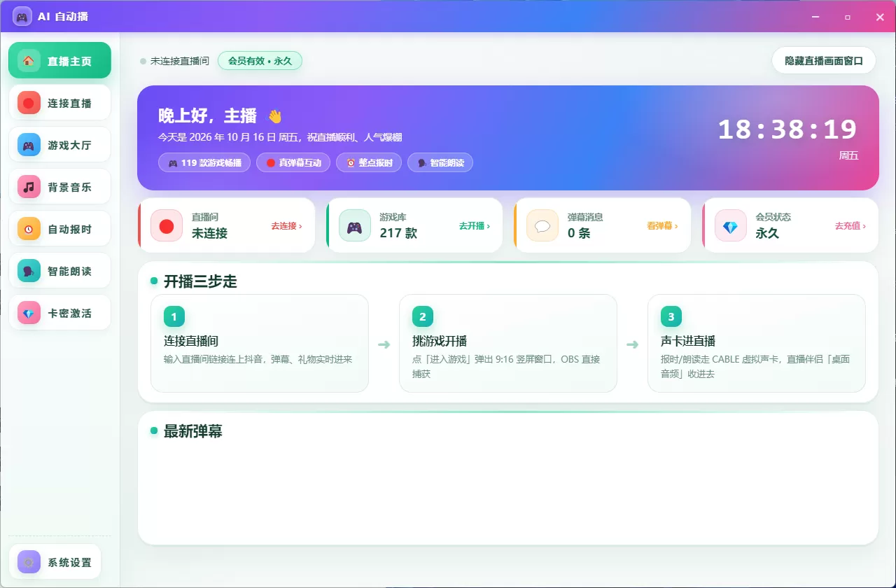Viewport: 896px width, 588px height.
Task: Click the 217 款 value
Action: coord(398,233)
